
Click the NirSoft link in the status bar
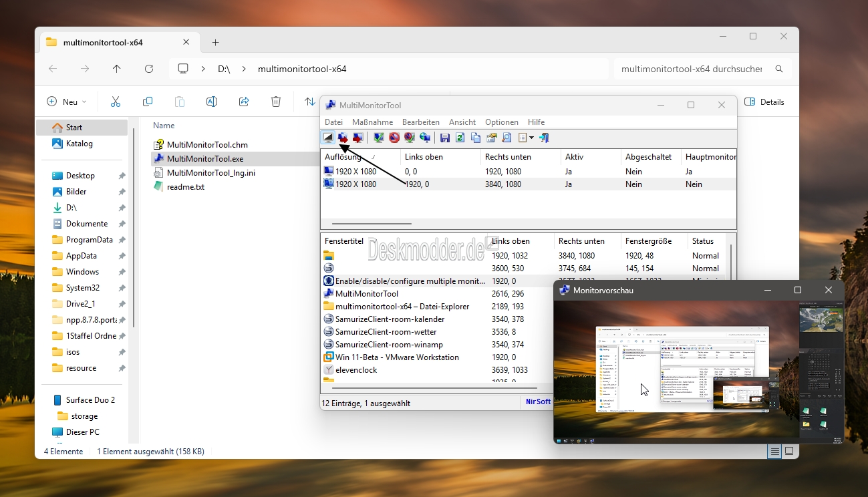pyautogui.click(x=537, y=402)
